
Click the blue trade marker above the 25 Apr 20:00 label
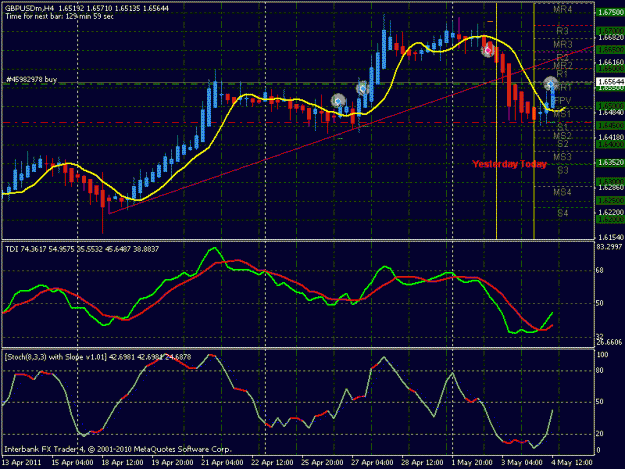point(338,101)
